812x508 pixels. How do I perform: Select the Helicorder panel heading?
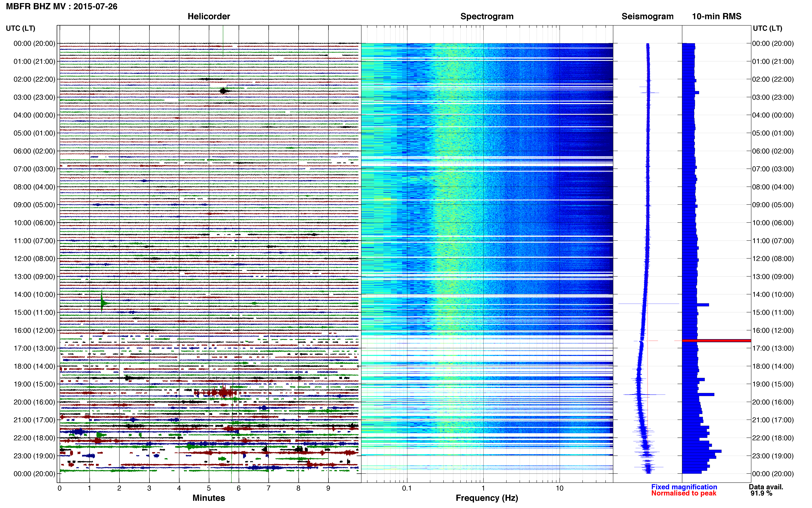tap(209, 16)
